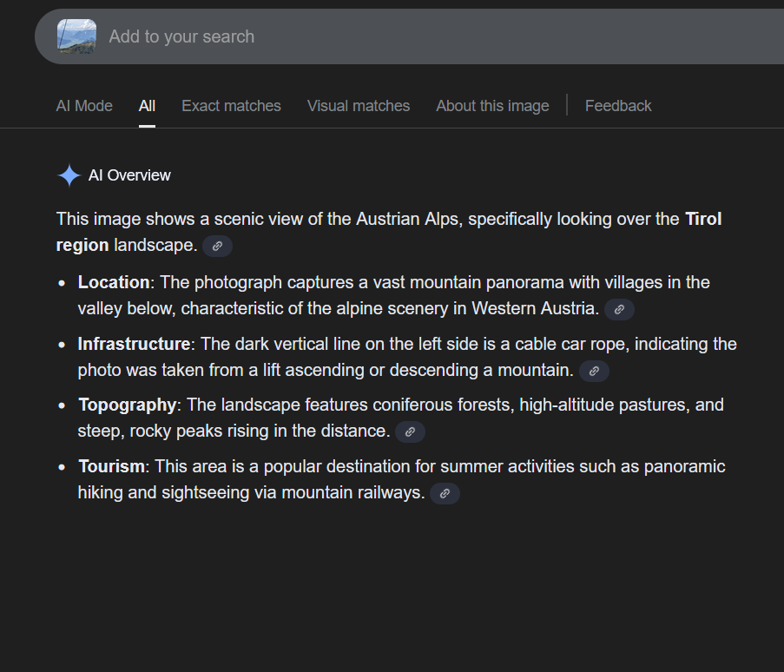Select the All tab
The height and width of the screenshot is (672, 784).
[147, 106]
